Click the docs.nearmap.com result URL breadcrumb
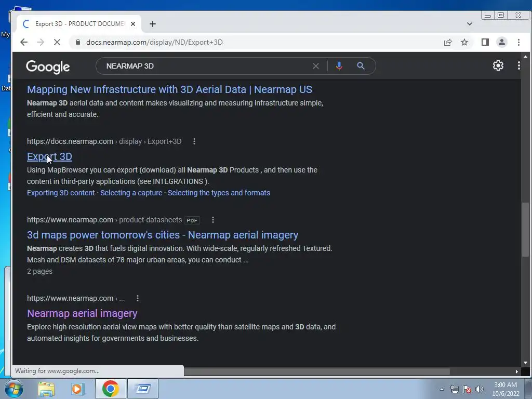Image resolution: width=532 pixels, height=399 pixels. [104, 141]
